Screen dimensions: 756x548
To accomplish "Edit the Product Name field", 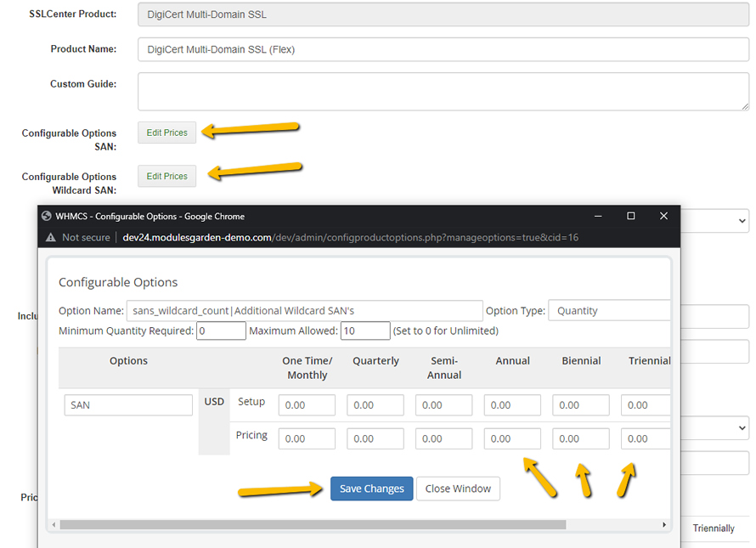I will pos(443,49).
